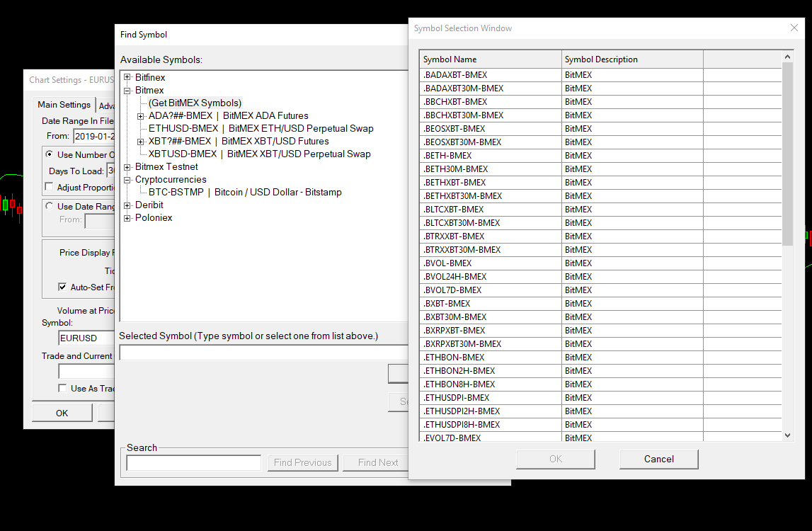The height and width of the screenshot is (531, 812).
Task: Select the .BXBT-BMEX row
Action: [x=601, y=304]
